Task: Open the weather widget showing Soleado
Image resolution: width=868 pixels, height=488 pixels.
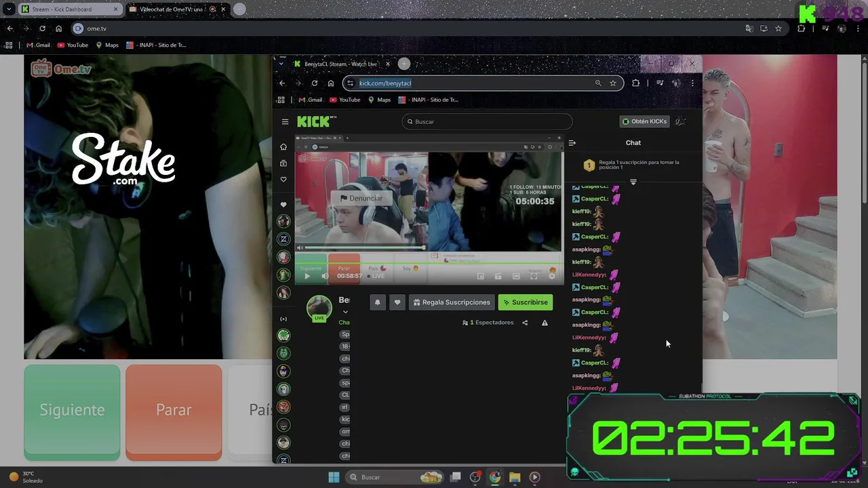Action: click(26, 477)
